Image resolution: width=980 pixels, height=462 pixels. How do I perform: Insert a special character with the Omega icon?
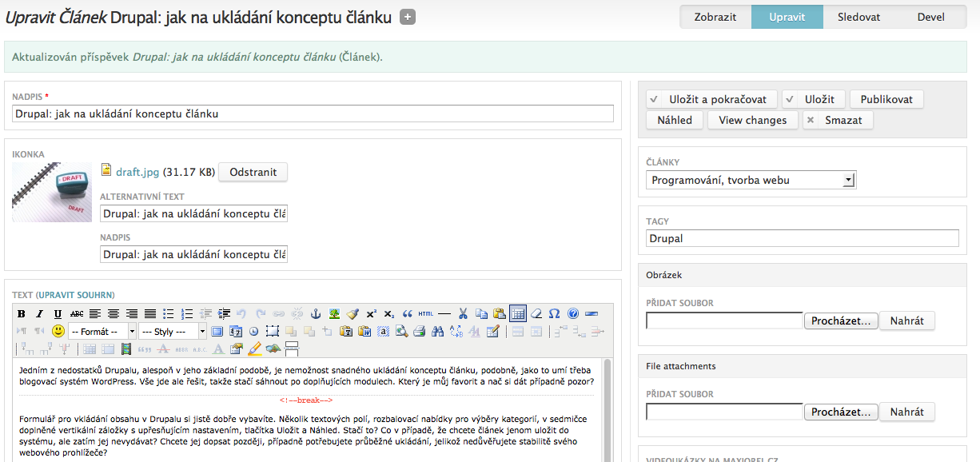(555, 313)
